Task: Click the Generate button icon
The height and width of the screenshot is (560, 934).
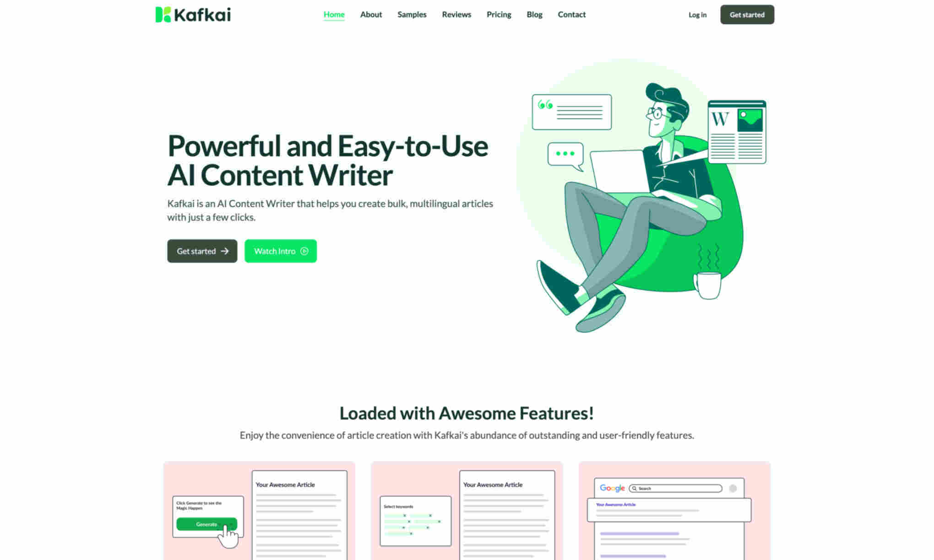Action: click(207, 524)
